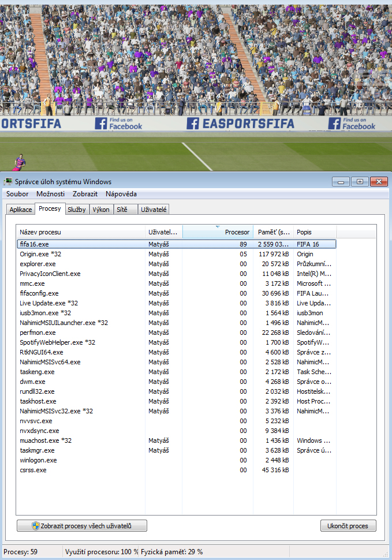Viewport: 392px width, 560px height.
Task: Select the Procesy tab
Action: (50, 208)
